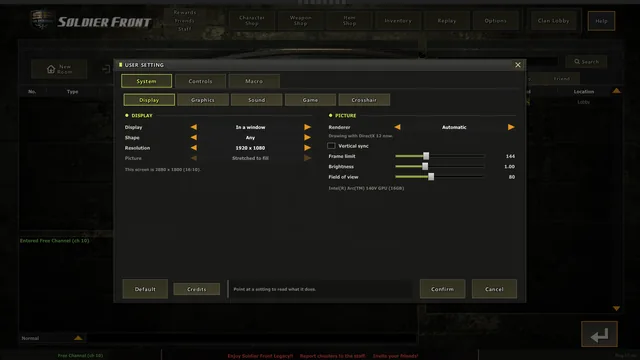Click the Staff link in header
Screen dimensions: 640x360
(184, 29)
